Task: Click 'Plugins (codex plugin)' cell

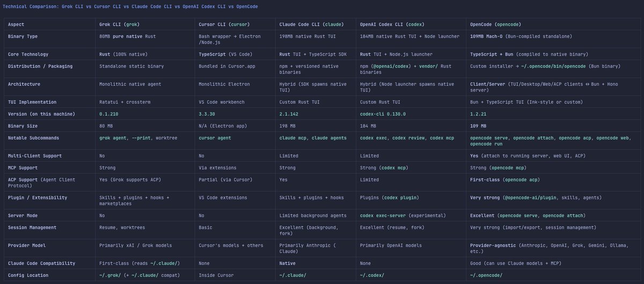Action: 390,198
